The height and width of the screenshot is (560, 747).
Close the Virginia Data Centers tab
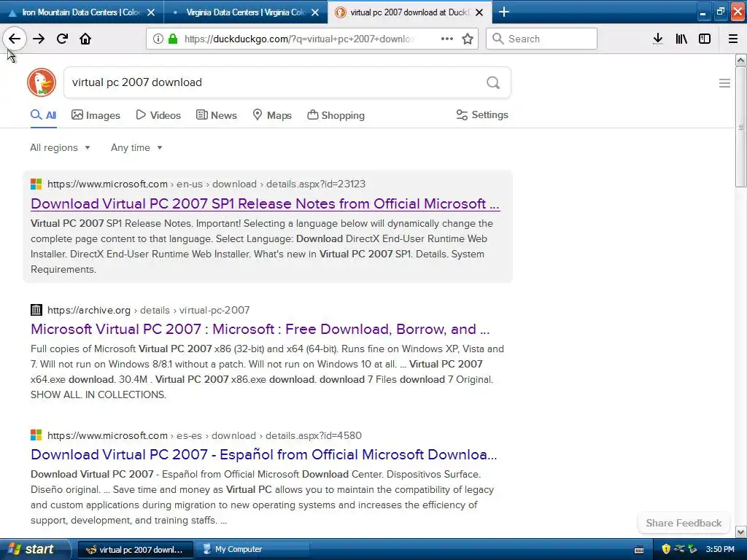315,12
